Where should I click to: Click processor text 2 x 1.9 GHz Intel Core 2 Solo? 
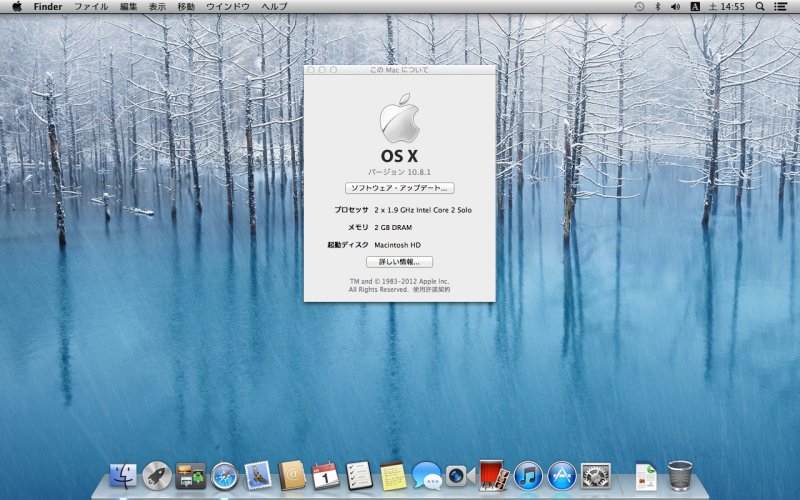coord(423,210)
